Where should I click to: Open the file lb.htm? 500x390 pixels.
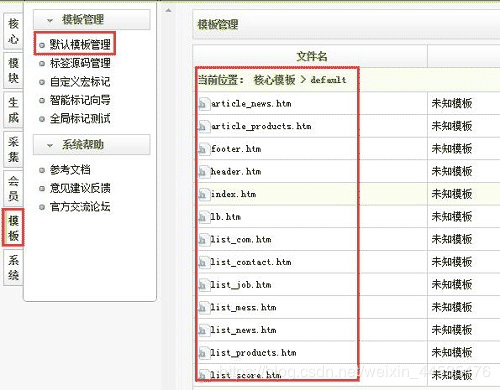(x=226, y=217)
